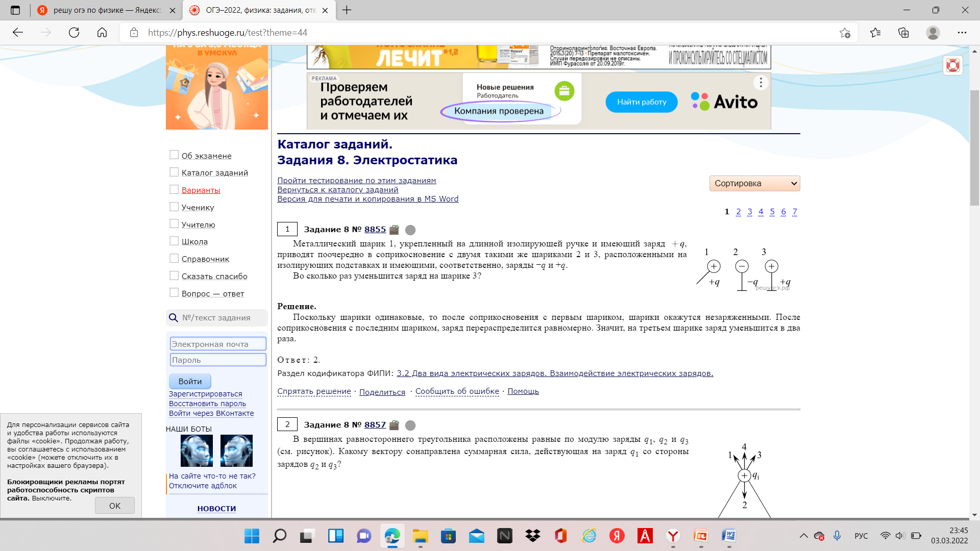Image resolution: width=980 pixels, height=551 pixels.
Task: Switch to the Yandex search tab
Action: click(106, 10)
